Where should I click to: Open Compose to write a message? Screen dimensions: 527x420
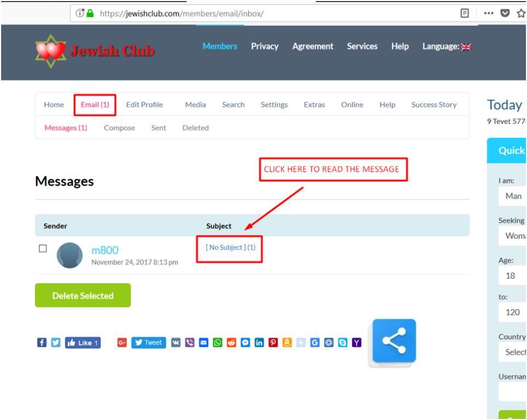[x=119, y=128]
